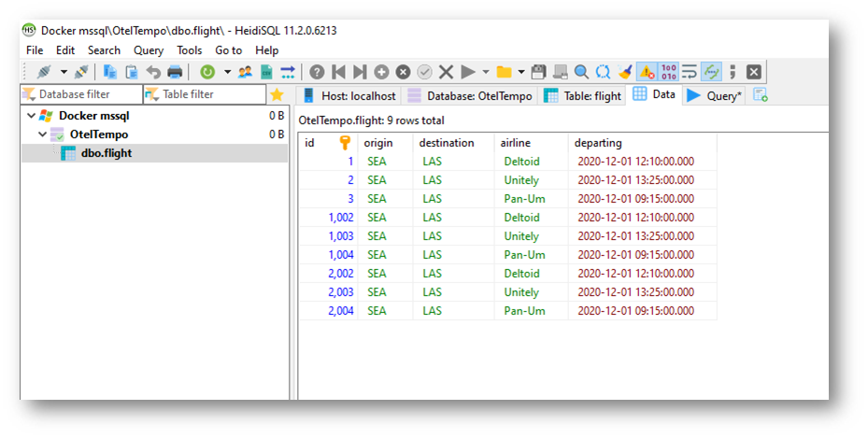This screenshot has width=868, height=439.
Task: Click the magnifier find text icon
Action: 581,72
